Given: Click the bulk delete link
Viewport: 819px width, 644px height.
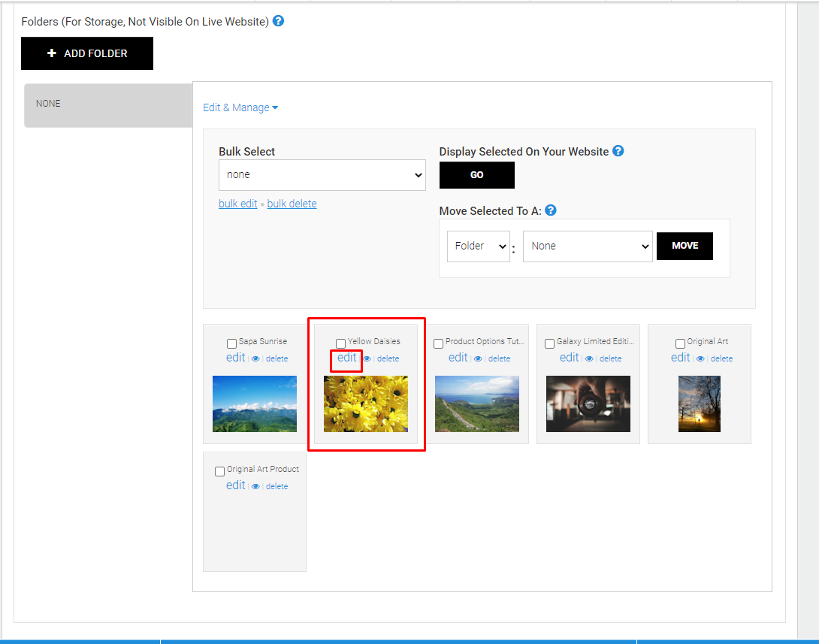Looking at the screenshot, I should 292,203.
